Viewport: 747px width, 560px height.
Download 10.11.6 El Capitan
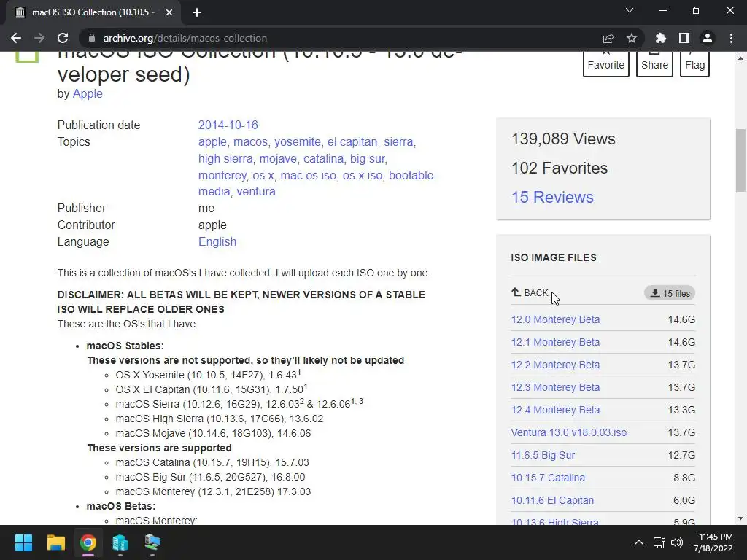coord(553,500)
